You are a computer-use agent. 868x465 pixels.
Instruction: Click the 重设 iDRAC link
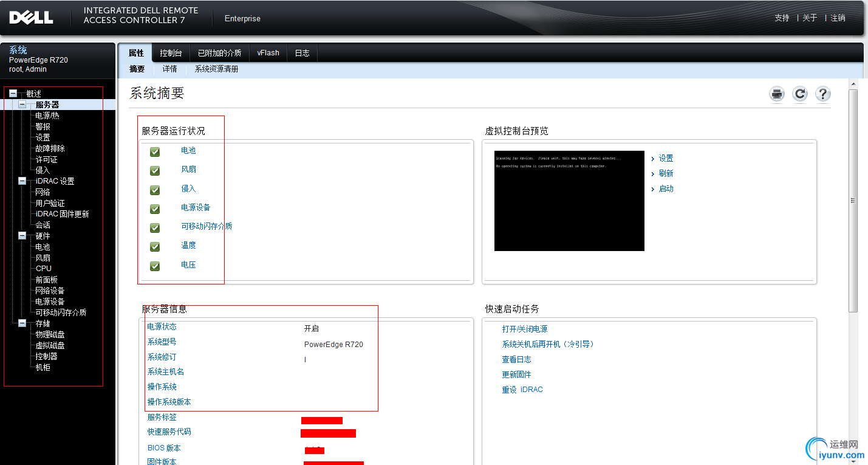click(522, 389)
